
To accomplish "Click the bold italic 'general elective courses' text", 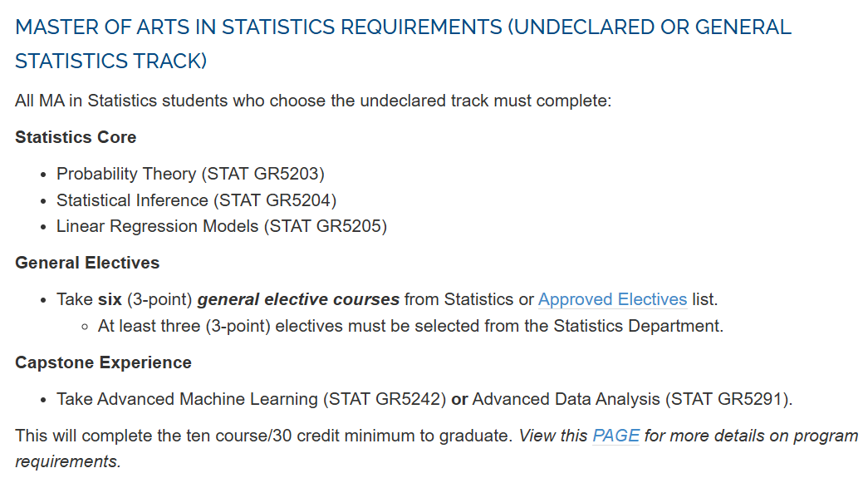I will pos(298,299).
